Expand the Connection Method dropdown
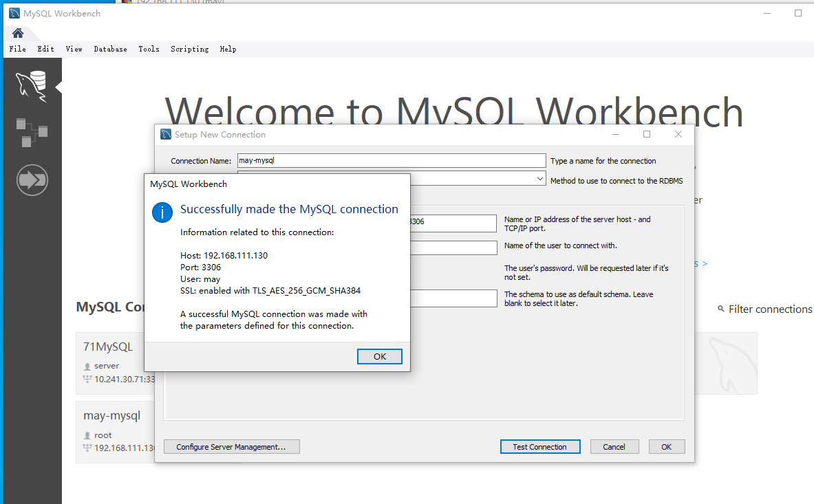The width and height of the screenshot is (814, 504). [540, 178]
